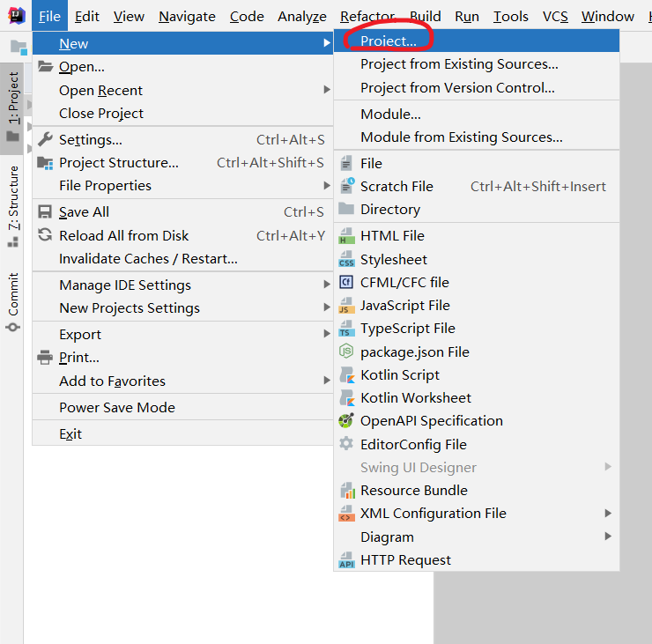
Task: Click the project folder toolbar icon
Action: coord(19,47)
